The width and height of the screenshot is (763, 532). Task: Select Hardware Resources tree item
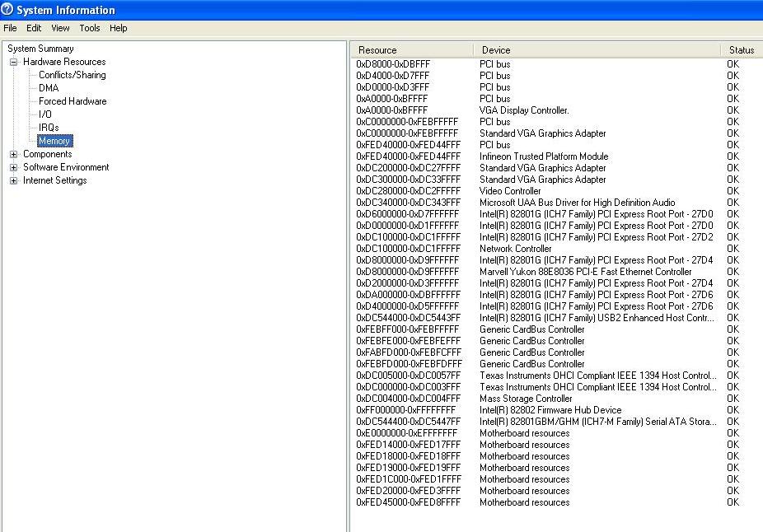coord(64,62)
